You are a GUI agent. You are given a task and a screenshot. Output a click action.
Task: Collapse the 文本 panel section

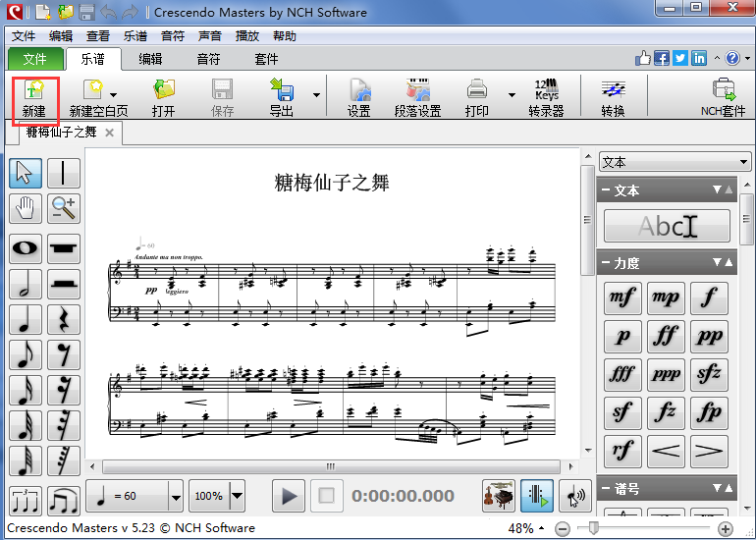(x=606, y=190)
